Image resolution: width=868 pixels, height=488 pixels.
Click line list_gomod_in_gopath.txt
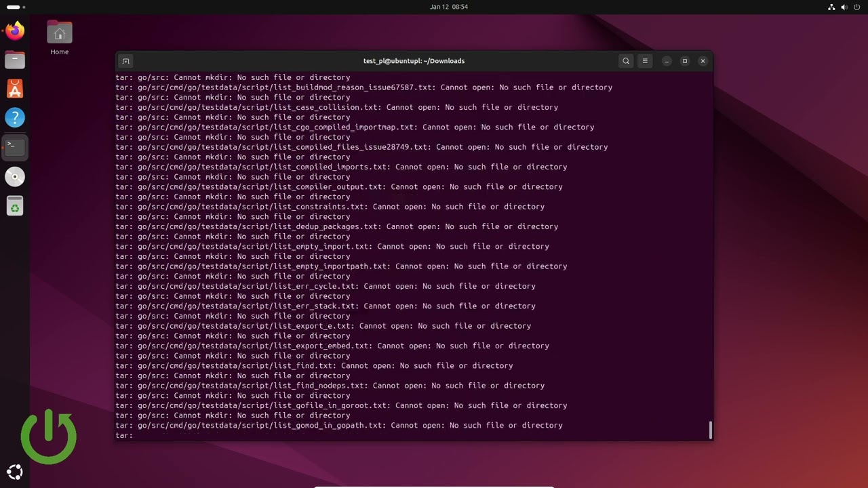click(339, 425)
